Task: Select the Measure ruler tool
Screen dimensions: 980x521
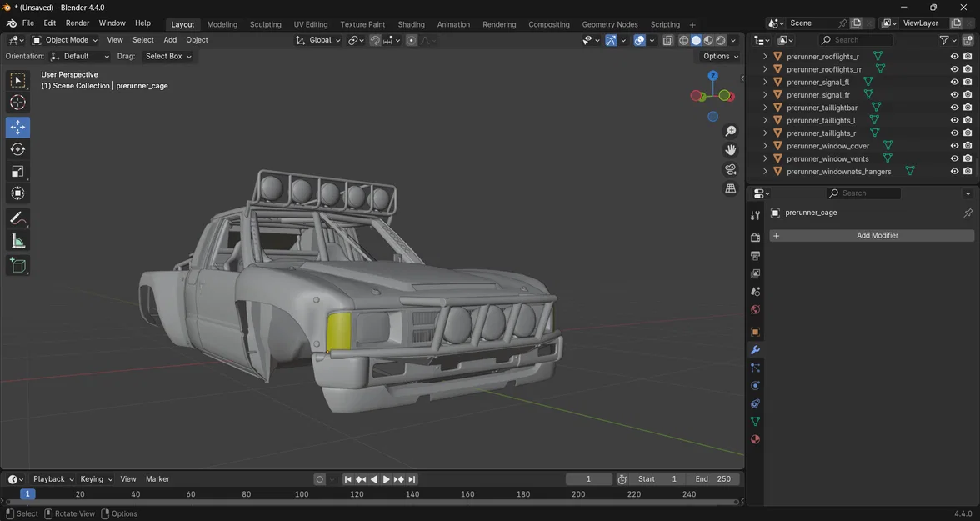Action: [17, 241]
